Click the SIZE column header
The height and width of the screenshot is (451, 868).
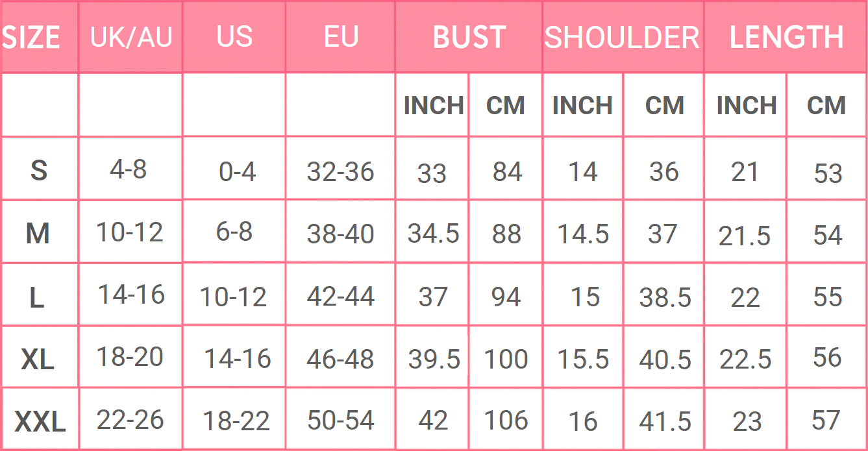pyautogui.click(x=32, y=38)
